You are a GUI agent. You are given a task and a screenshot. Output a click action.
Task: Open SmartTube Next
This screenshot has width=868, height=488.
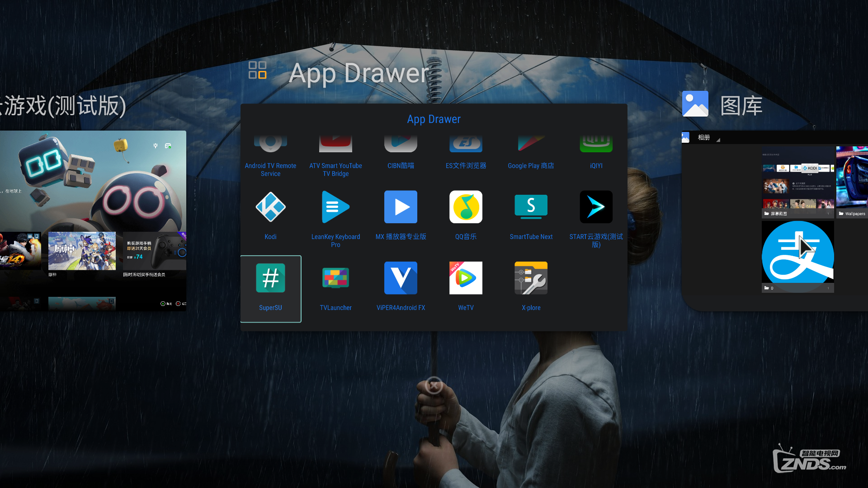(531, 207)
